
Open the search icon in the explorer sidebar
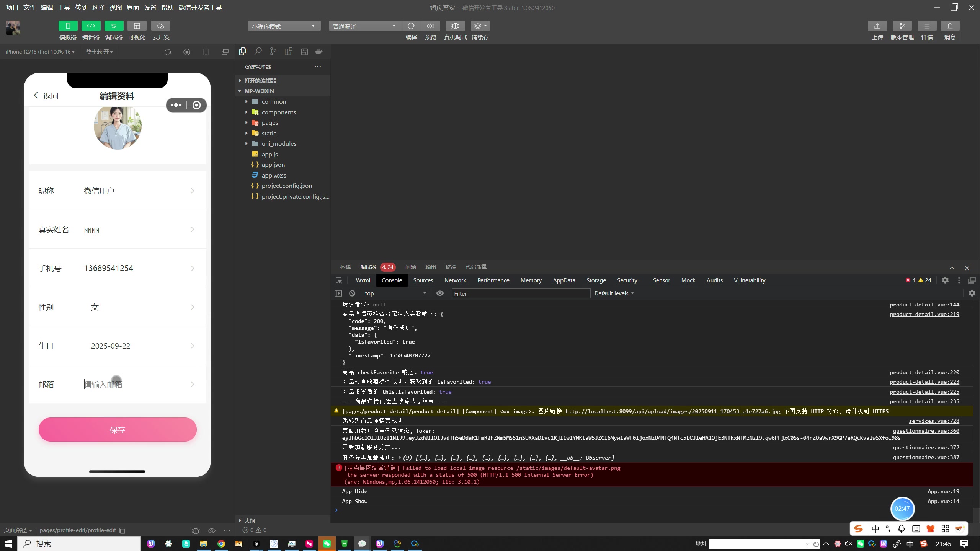[x=258, y=52]
